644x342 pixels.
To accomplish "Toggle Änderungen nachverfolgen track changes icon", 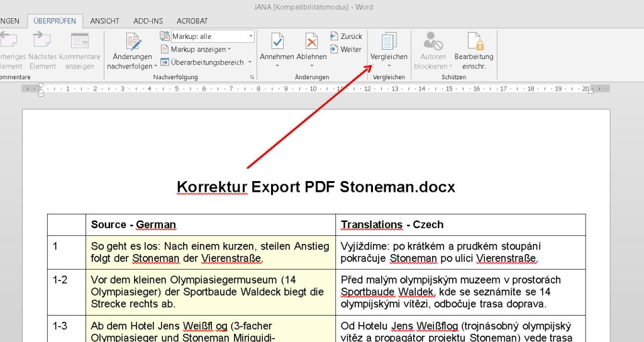I will (x=133, y=42).
